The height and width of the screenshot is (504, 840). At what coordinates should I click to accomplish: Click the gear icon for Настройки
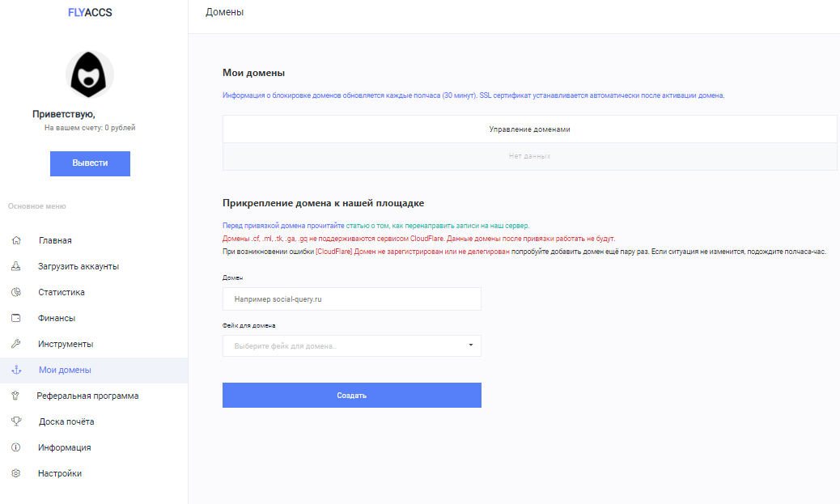[x=16, y=473]
